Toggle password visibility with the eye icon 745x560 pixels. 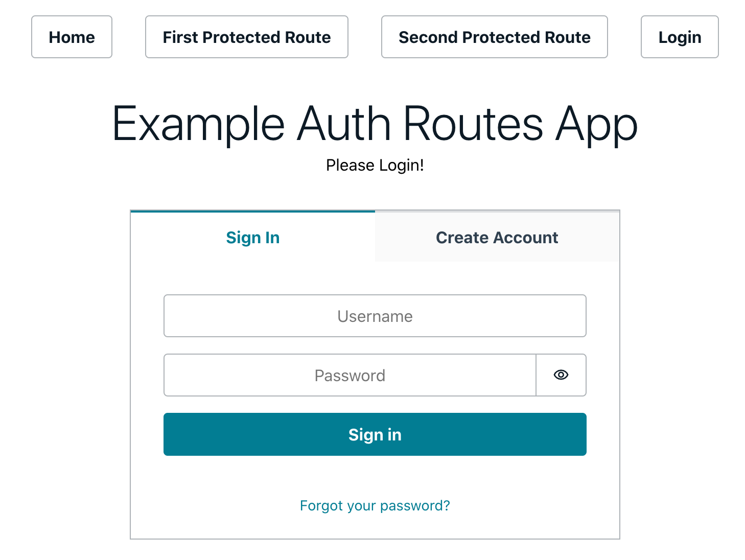tap(561, 375)
